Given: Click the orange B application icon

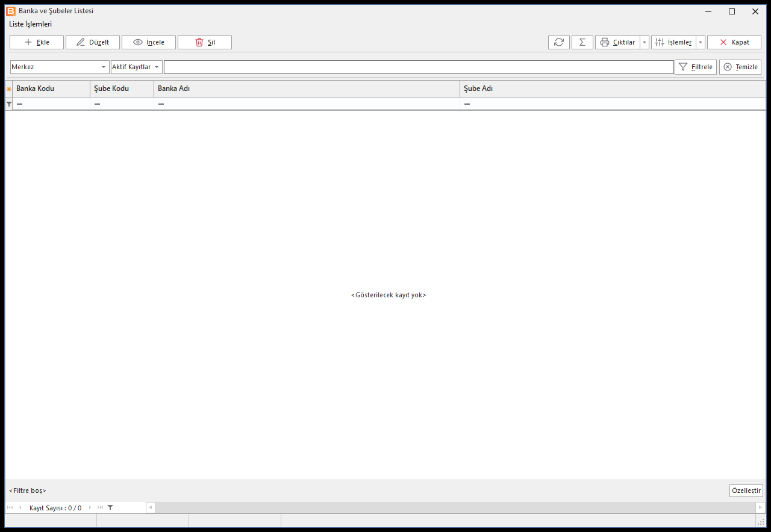Looking at the screenshot, I should point(11,11).
